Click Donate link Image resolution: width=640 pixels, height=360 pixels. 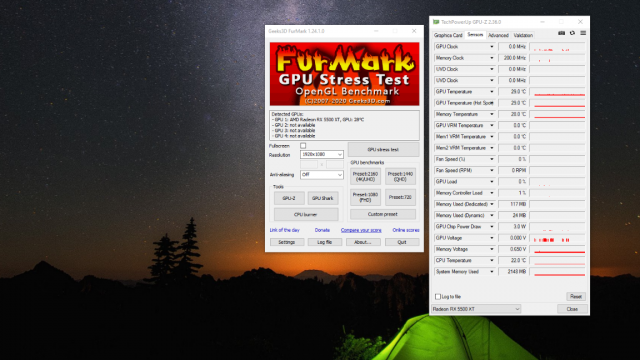pos(322,230)
